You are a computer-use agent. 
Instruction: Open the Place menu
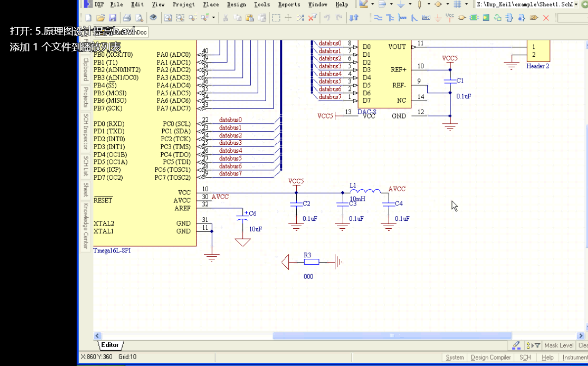point(211,4)
